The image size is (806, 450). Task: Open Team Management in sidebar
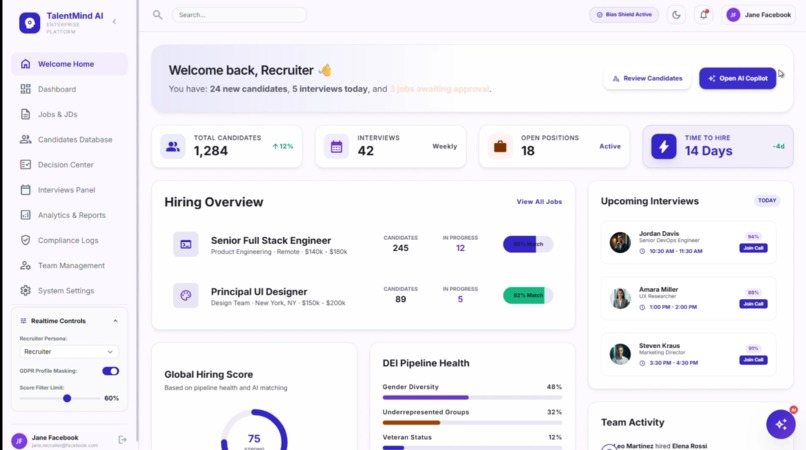coord(69,266)
